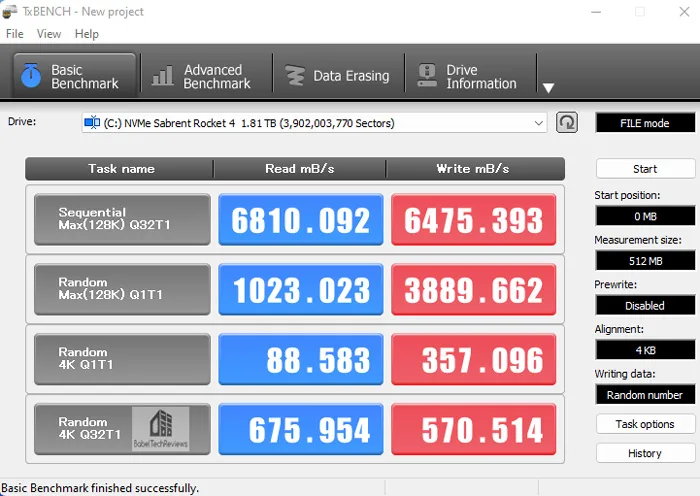Expand the toolbar overflow arrow

point(548,88)
